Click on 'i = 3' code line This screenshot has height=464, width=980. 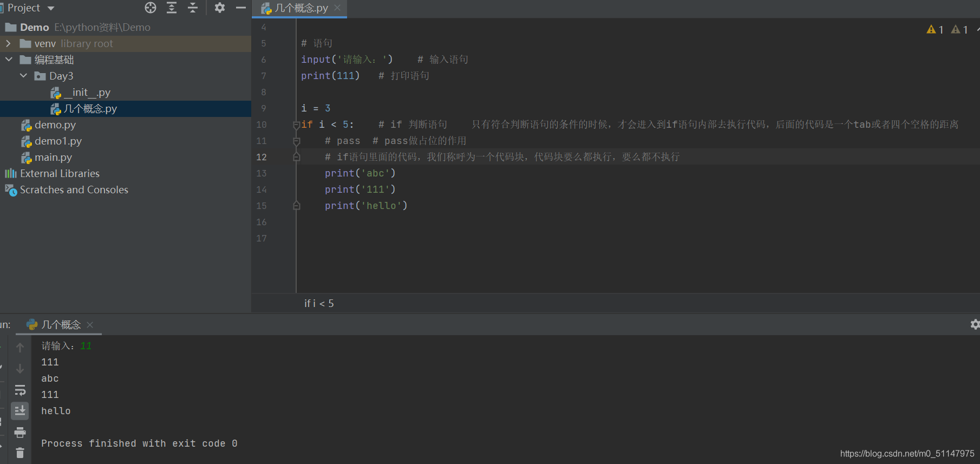[x=316, y=108]
